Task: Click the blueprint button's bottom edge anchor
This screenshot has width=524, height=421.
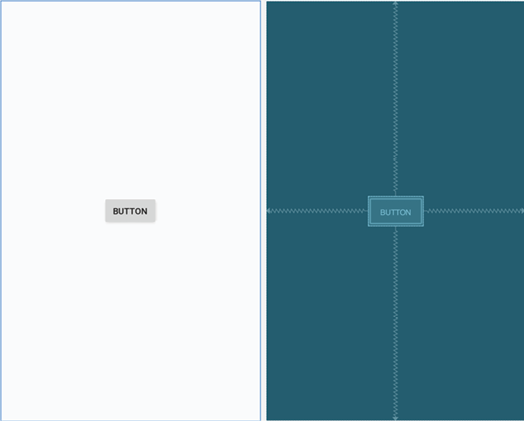Action: 396,227
